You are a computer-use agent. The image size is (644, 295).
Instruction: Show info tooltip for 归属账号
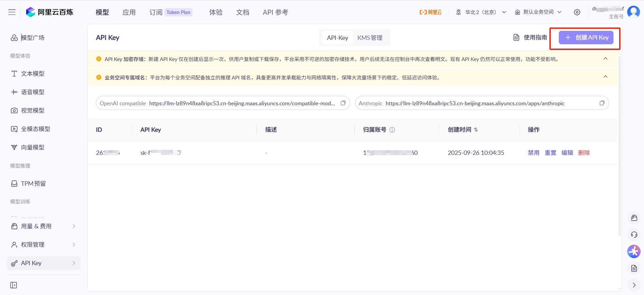pyautogui.click(x=392, y=130)
